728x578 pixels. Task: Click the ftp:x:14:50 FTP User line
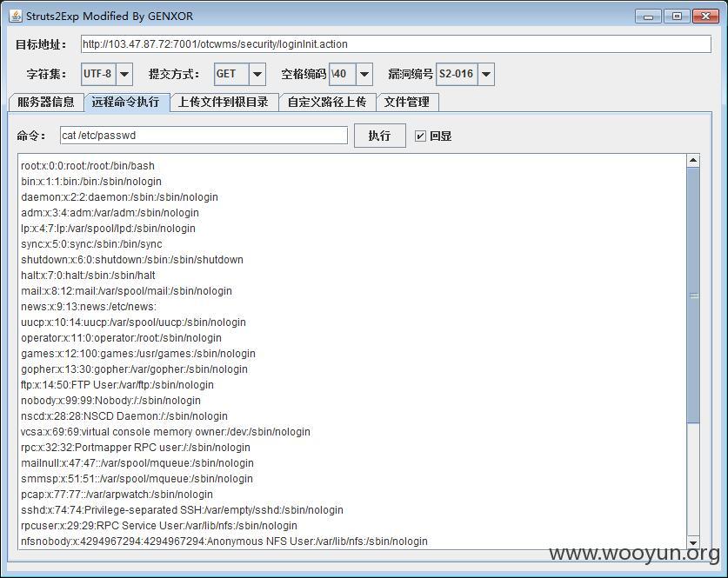click(117, 385)
